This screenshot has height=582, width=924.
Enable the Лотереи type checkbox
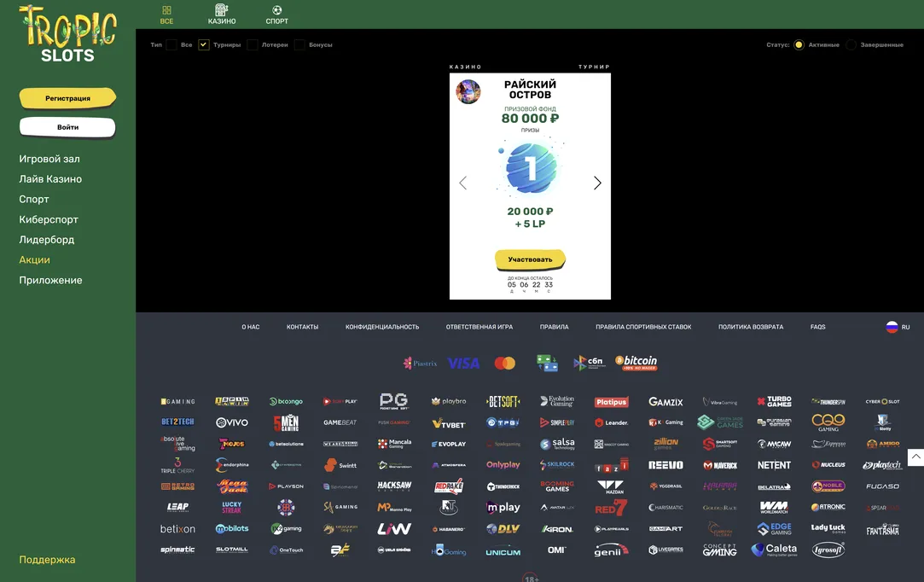coord(253,45)
